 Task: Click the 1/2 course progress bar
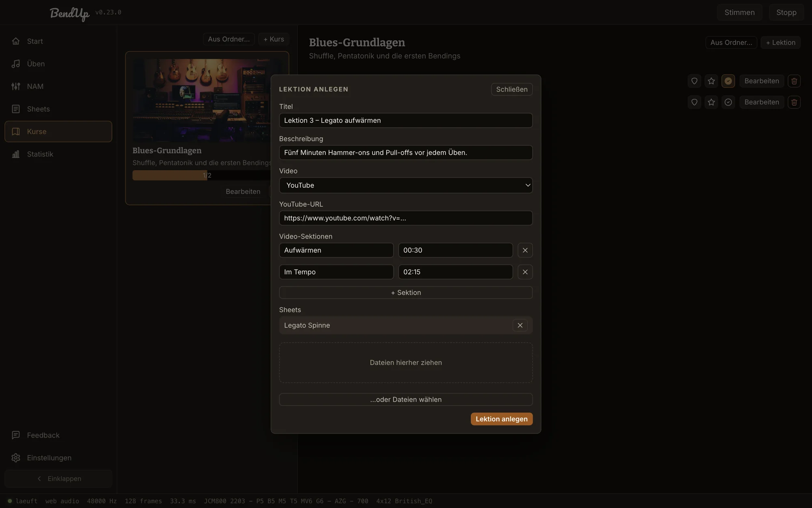(202, 176)
